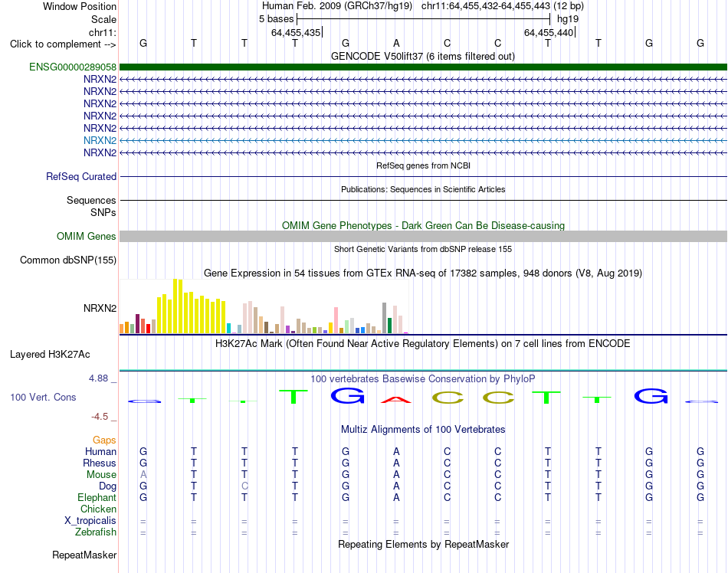Select the Zebrafish species row label
This screenshot has width=728, height=573.
pos(96,532)
